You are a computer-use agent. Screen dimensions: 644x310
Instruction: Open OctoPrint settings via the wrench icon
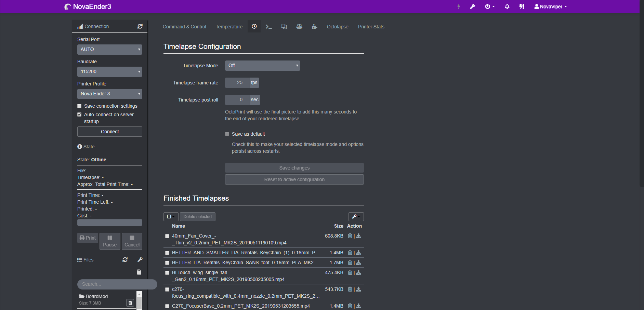point(472,6)
